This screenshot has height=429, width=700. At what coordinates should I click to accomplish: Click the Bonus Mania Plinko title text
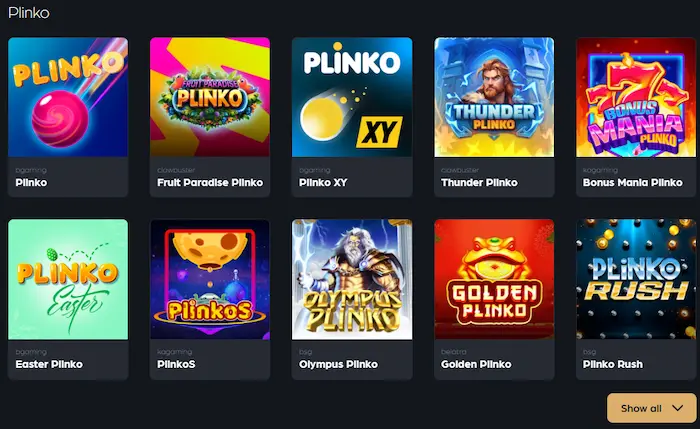[633, 183]
